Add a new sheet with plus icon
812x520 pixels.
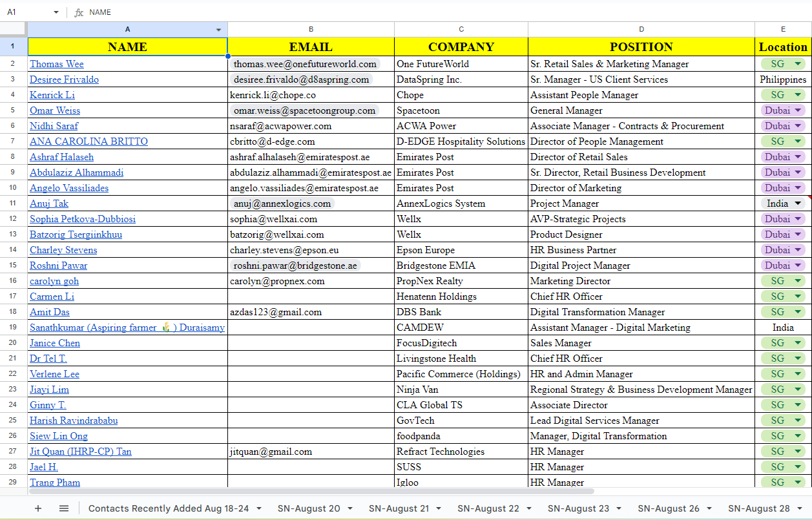click(x=37, y=508)
